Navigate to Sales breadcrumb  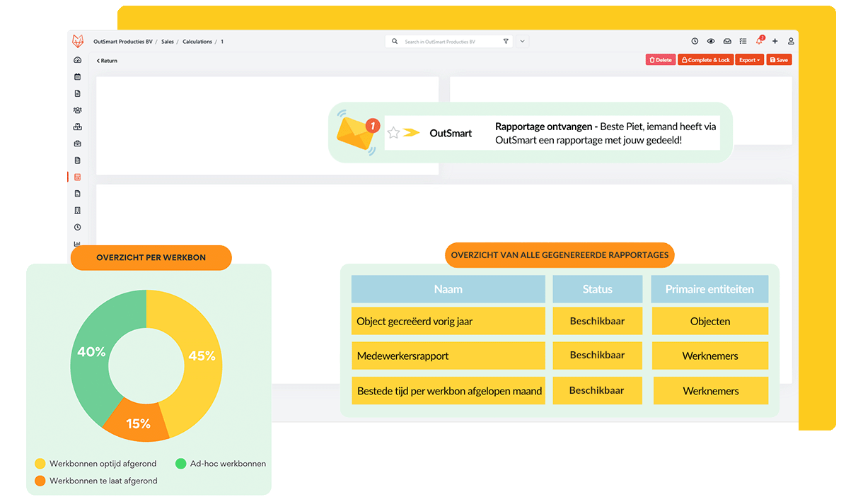click(x=168, y=42)
